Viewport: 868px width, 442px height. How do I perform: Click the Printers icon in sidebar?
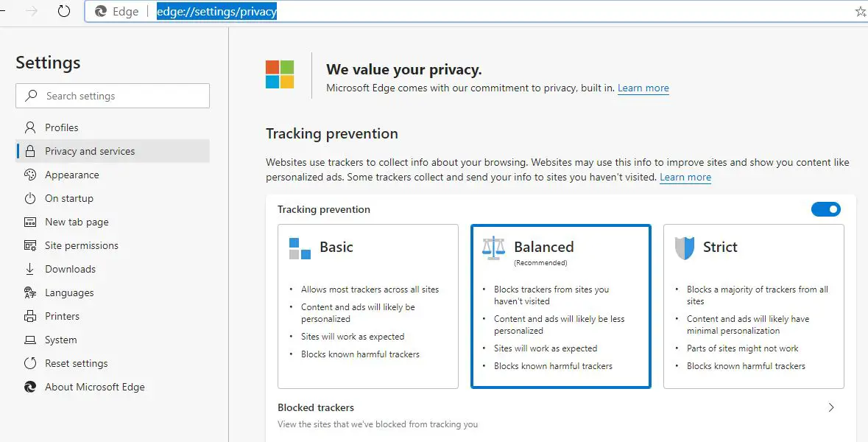[30, 316]
